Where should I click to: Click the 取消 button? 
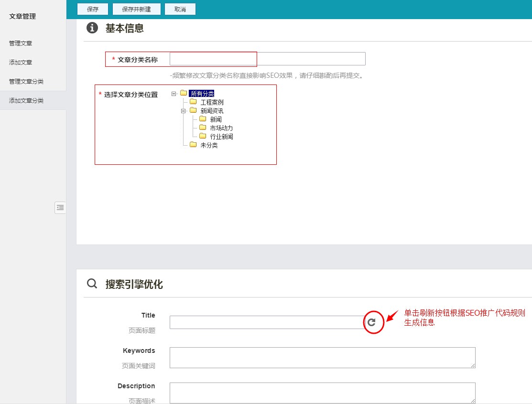pos(180,9)
